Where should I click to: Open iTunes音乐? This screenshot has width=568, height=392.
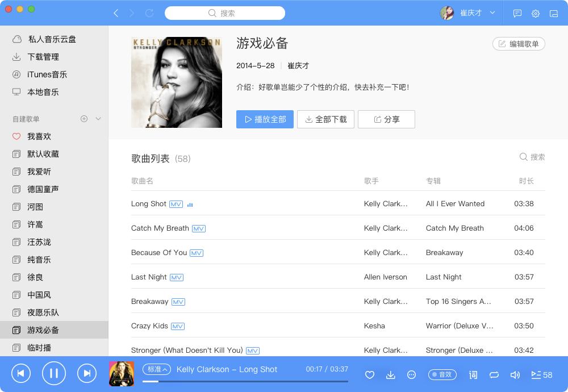(54, 74)
